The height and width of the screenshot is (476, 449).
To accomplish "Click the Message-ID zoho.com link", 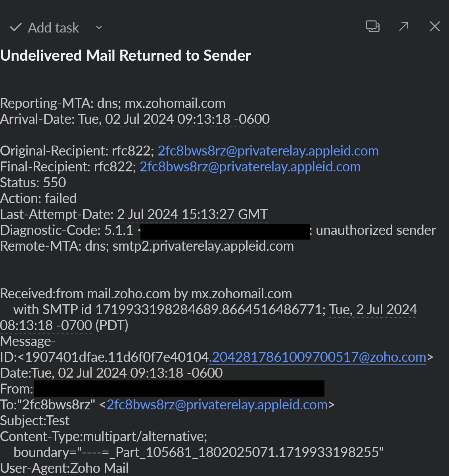I will click(x=319, y=357).
